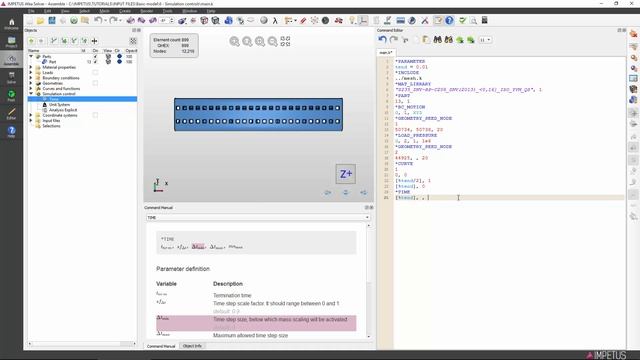The height and width of the screenshot is (360, 640).
Task: Open the Command Editor font size dropdown
Action: tap(485, 40)
